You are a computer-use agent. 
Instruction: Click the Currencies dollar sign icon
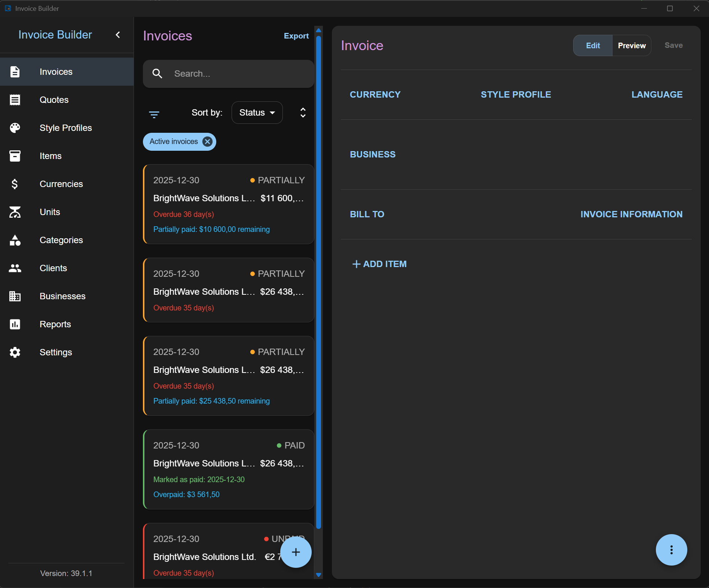click(15, 184)
